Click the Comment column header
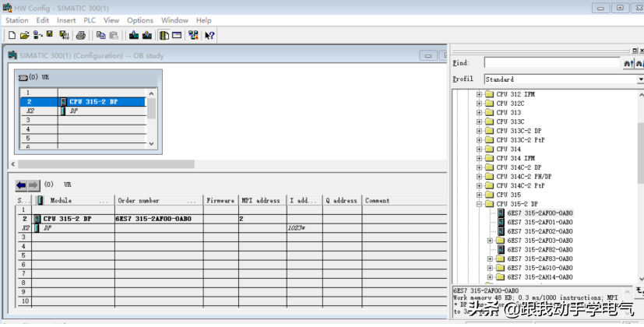Image resolution: width=644 pixels, height=327 pixels. pyautogui.click(x=405, y=200)
